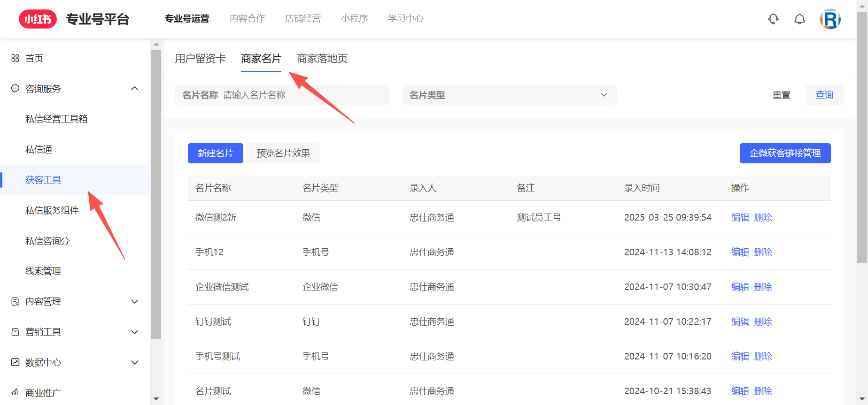The width and height of the screenshot is (868, 405).
Task: Click the 企微获客链接管理 button
Action: click(785, 153)
